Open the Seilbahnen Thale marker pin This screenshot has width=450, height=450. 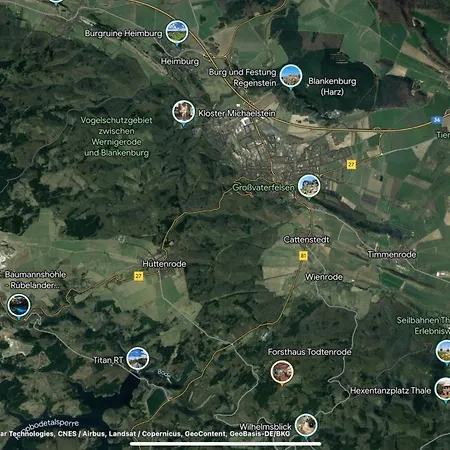pyautogui.click(x=443, y=352)
